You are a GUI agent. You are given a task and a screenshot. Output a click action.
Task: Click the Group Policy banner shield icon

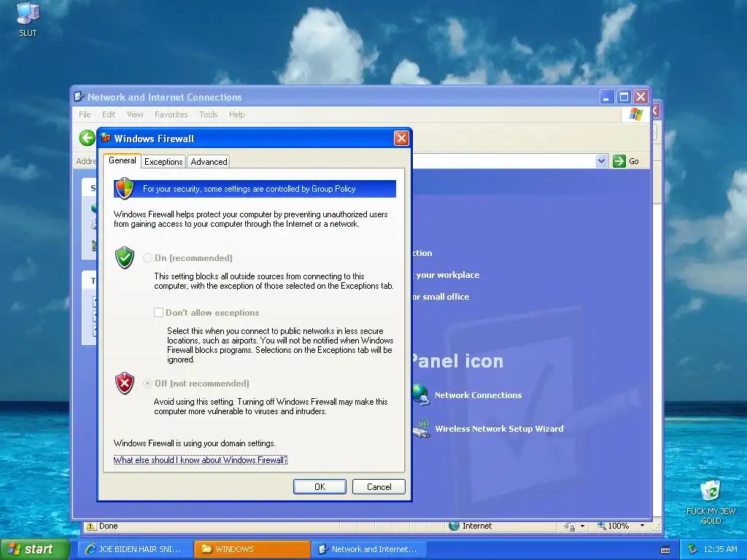point(125,188)
